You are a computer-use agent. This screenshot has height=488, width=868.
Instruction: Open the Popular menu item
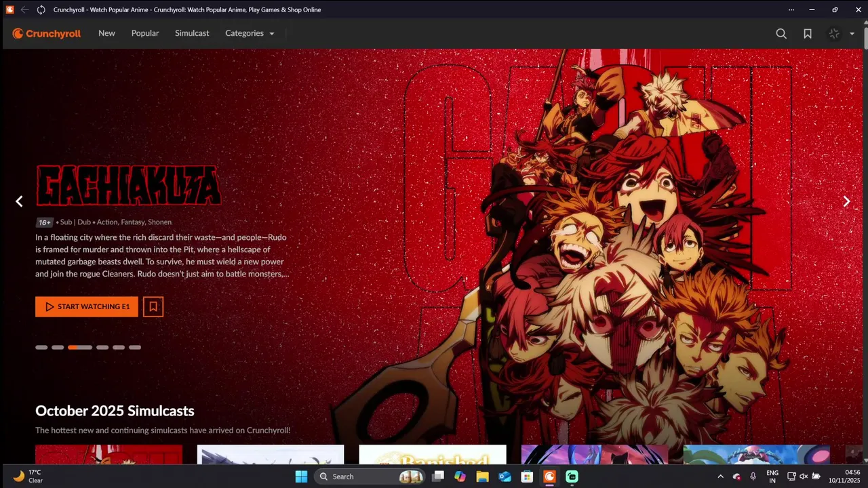(x=145, y=33)
